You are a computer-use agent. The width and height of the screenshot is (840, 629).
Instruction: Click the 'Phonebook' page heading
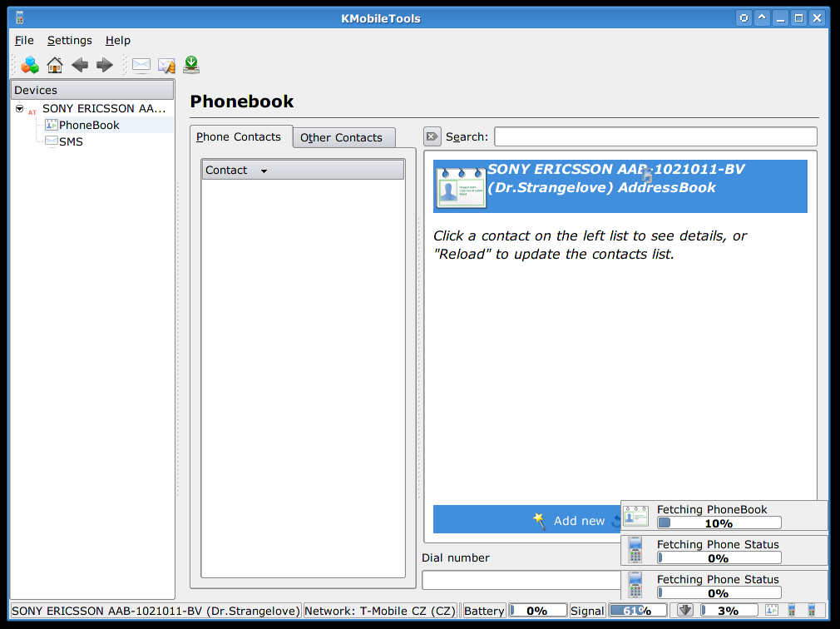tap(242, 102)
